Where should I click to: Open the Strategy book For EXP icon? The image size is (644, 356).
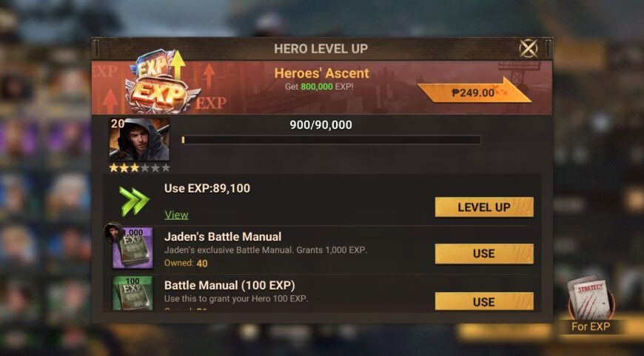[x=591, y=304]
